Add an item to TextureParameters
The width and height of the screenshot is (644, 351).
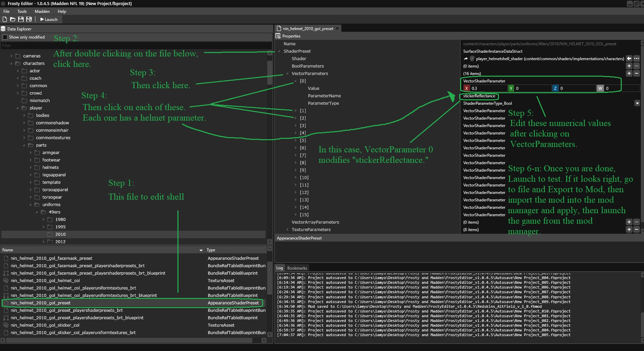(629, 229)
